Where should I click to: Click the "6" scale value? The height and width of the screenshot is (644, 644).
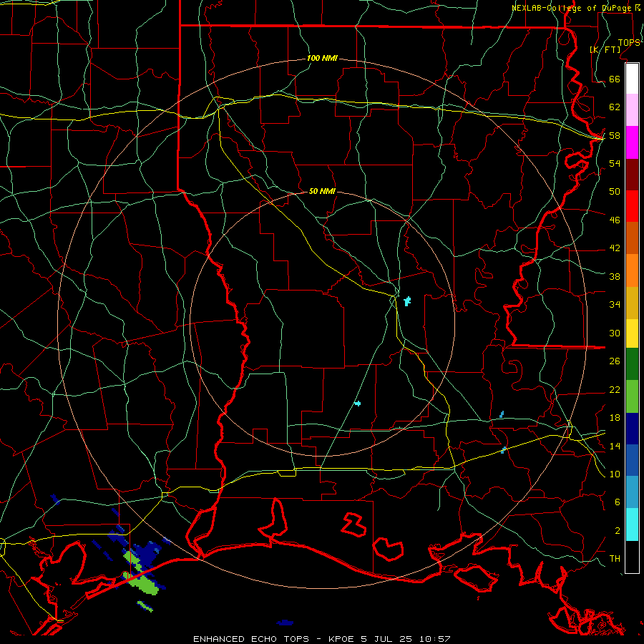618,502
